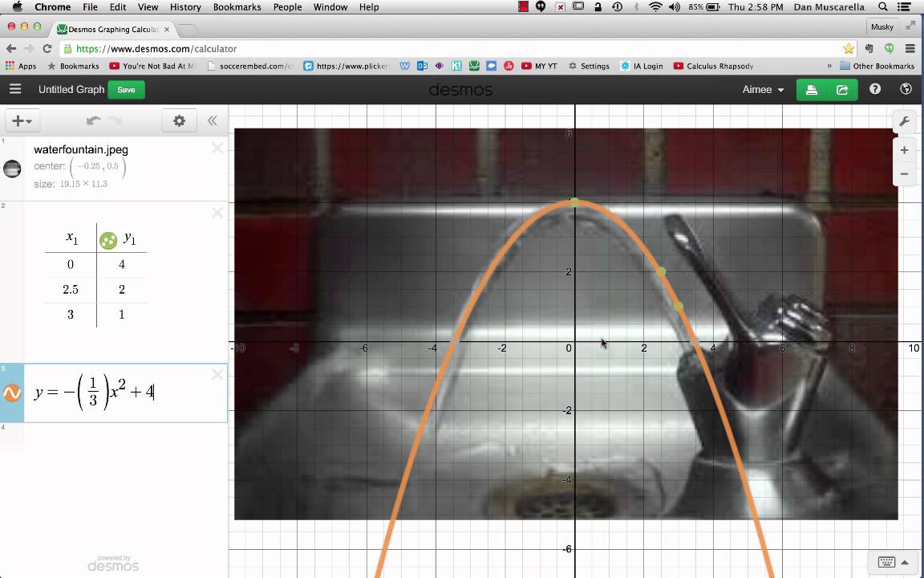
Task: Click the share graph icon
Action: click(x=842, y=90)
